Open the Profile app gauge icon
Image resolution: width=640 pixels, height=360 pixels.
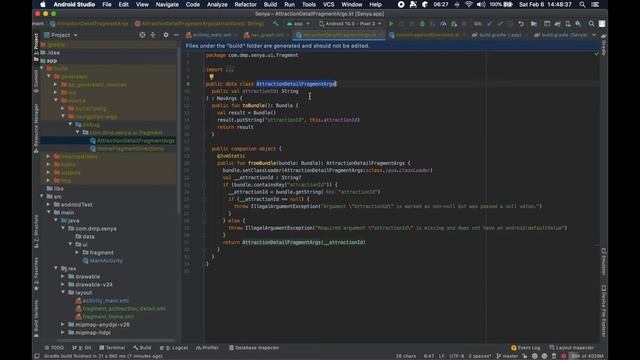(x=443, y=24)
